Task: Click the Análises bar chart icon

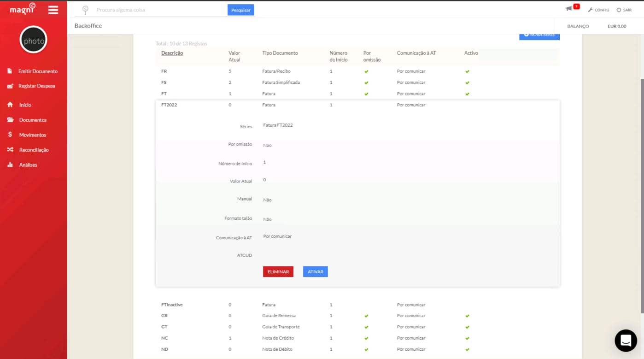Action: [x=10, y=165]
